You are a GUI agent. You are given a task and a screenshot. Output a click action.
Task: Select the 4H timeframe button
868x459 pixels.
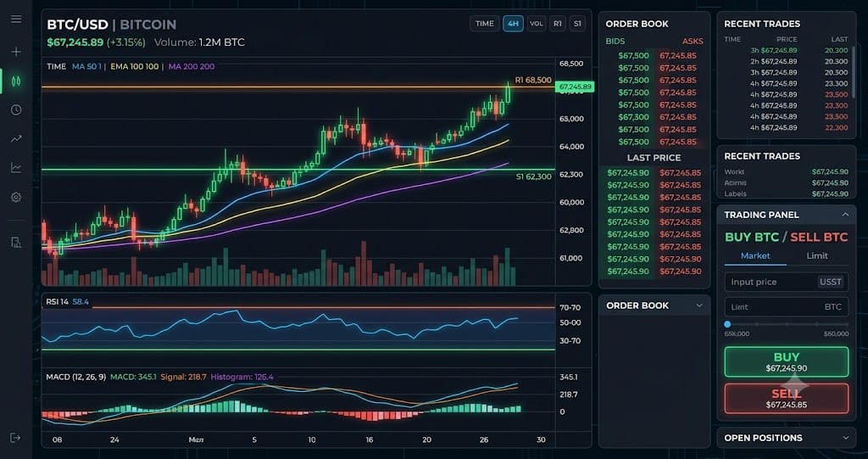click(x=513, y=23)
